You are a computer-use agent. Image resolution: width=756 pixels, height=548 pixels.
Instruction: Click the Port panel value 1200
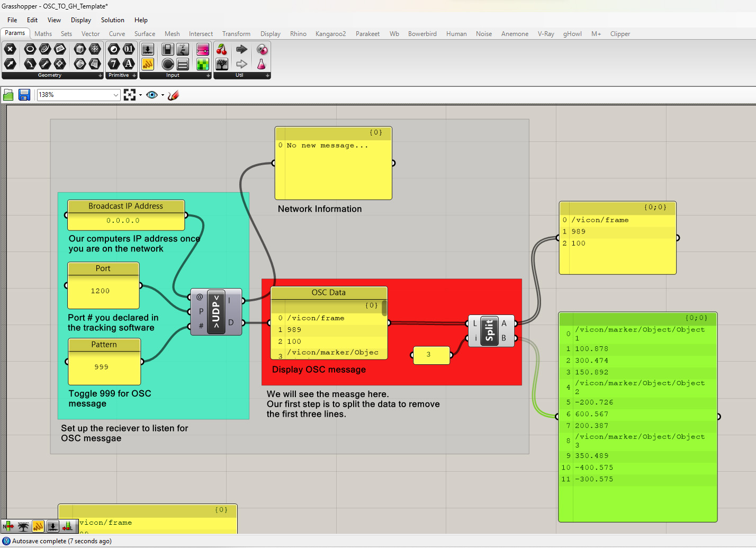100,291
